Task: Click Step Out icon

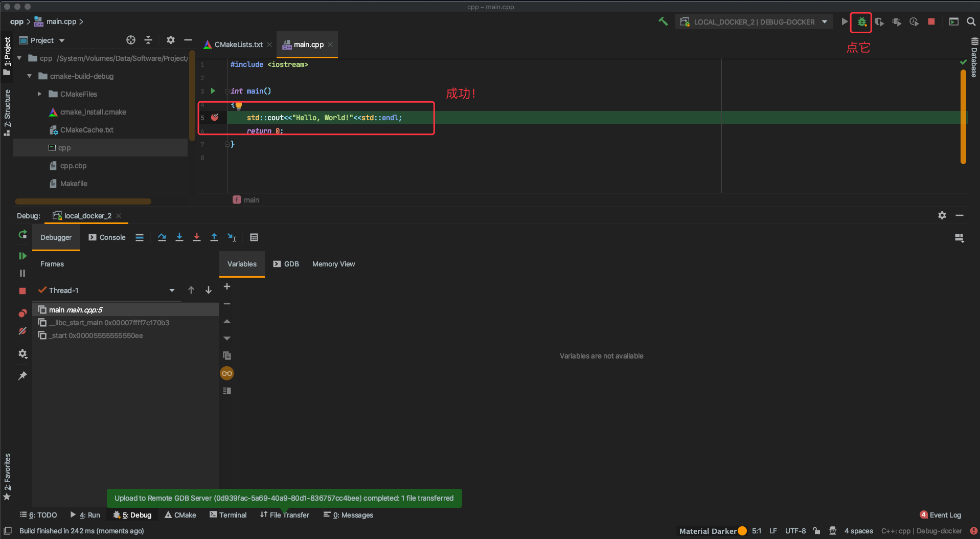Action: 214,237
